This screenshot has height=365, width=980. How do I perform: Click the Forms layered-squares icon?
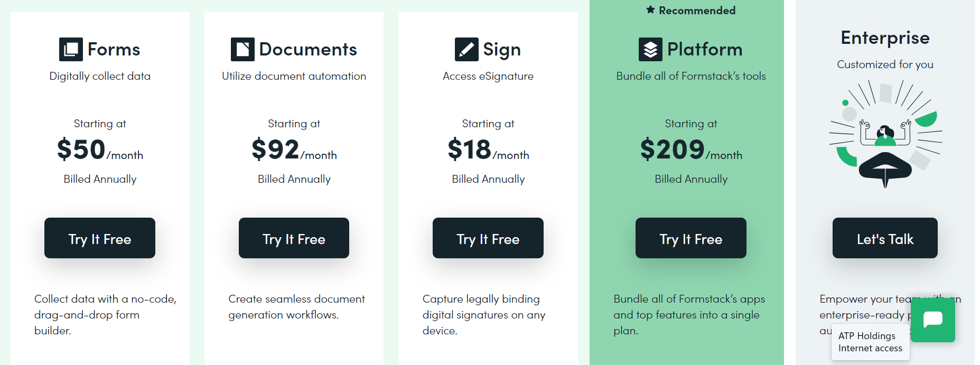71,49
